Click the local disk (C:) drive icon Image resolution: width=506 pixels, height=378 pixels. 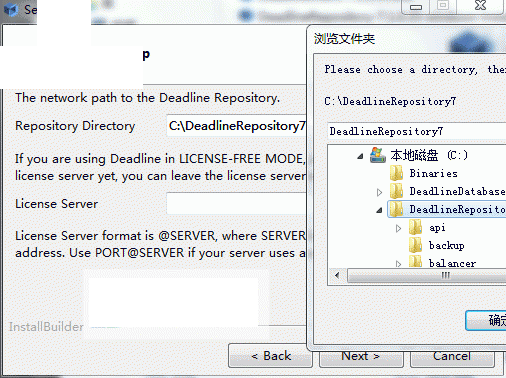tap(378, 155)
